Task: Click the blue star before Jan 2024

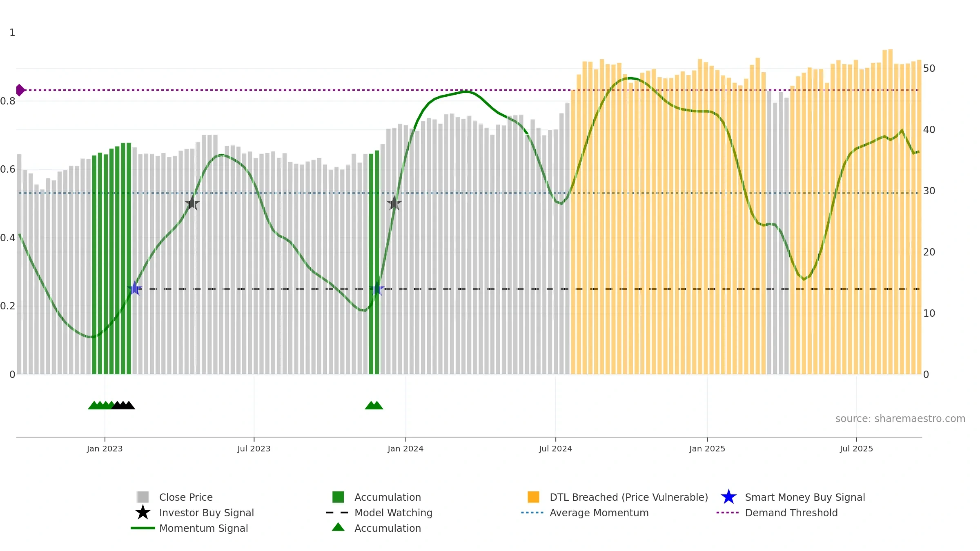Action: (377, 289)
